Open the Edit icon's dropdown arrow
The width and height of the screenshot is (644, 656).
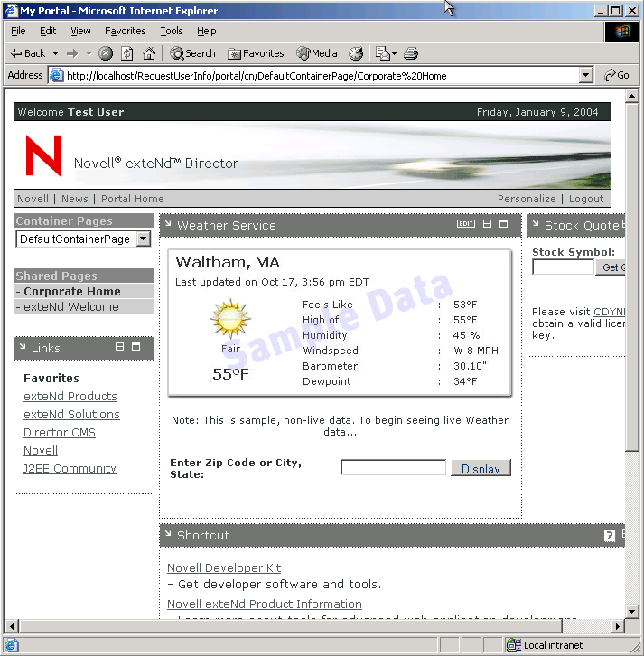pos(394,53)
